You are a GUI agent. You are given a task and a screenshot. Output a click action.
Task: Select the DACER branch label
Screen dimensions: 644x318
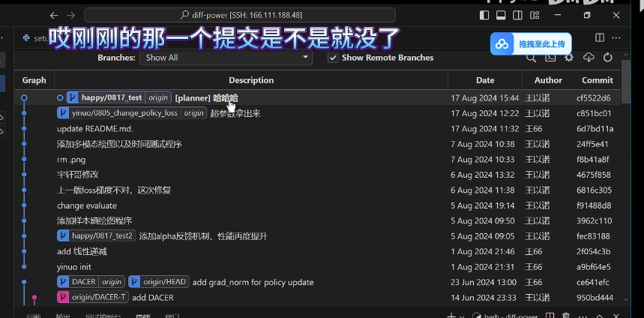[84, 282]
